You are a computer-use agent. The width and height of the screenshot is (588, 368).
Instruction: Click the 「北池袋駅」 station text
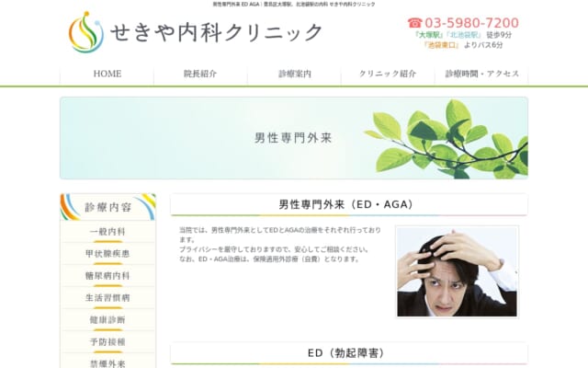tap(464, 35)
